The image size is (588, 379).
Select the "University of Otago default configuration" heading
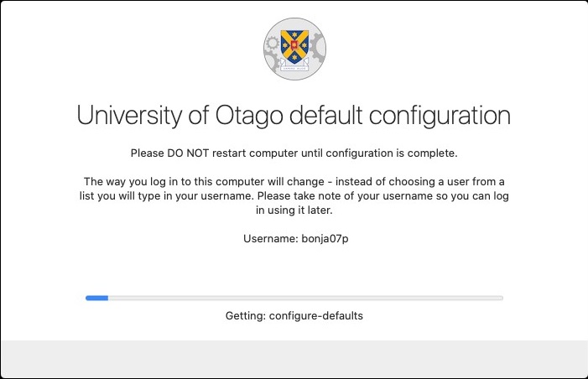coord(294,115)
